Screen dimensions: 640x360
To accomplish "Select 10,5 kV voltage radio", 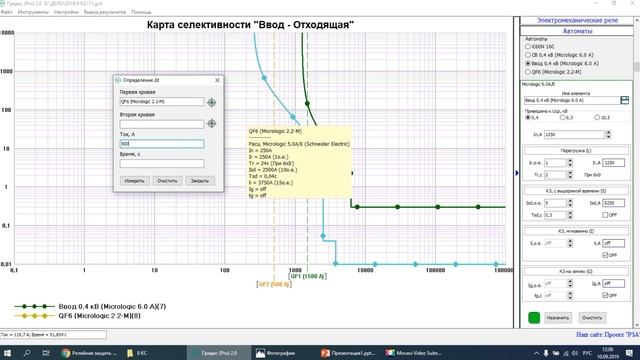I will [597, 117].
